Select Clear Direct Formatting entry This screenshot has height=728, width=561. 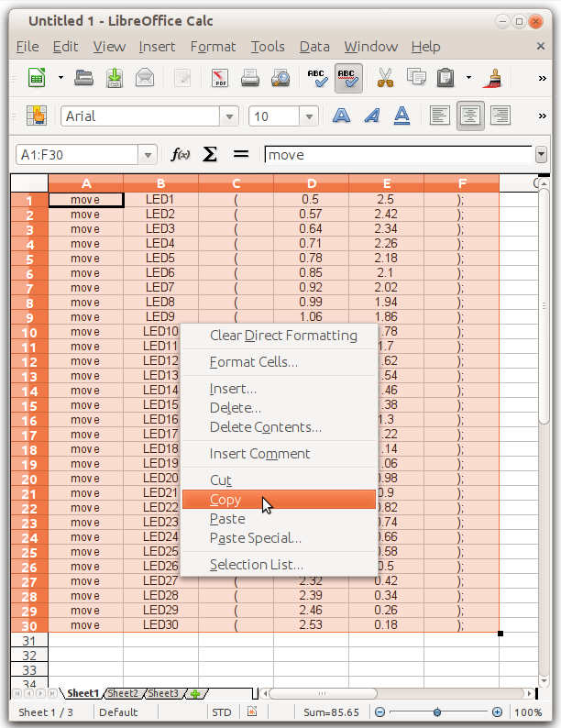pyautogui.click(x=279, y=336)
